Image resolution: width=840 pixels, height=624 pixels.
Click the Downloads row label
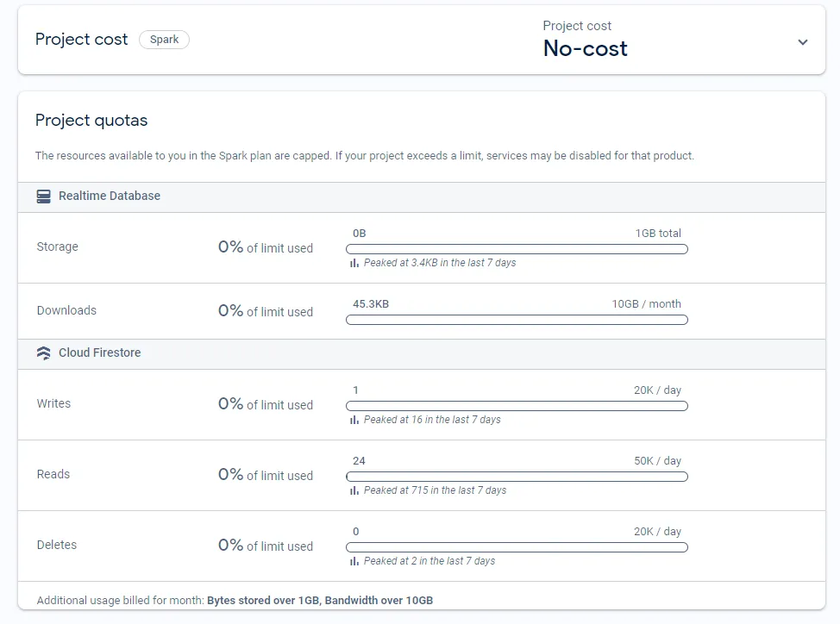pyautogui.click(x=66, y=311)
